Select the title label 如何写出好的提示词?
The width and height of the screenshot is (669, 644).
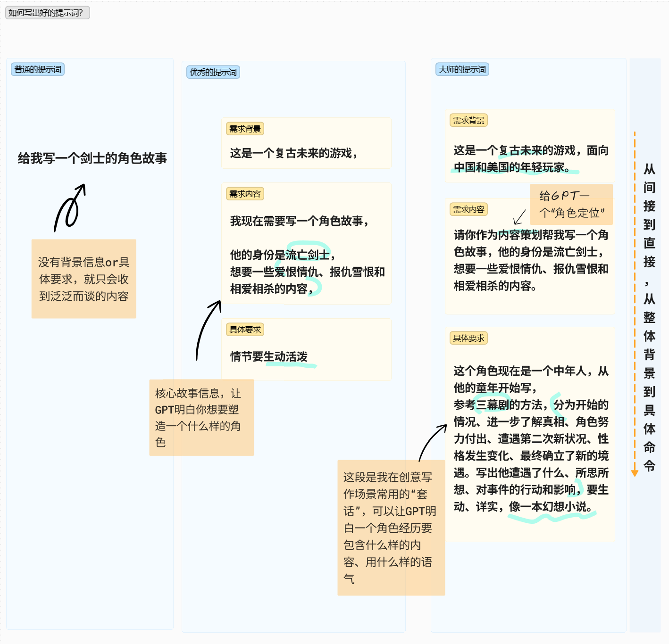tap(47, 13)
